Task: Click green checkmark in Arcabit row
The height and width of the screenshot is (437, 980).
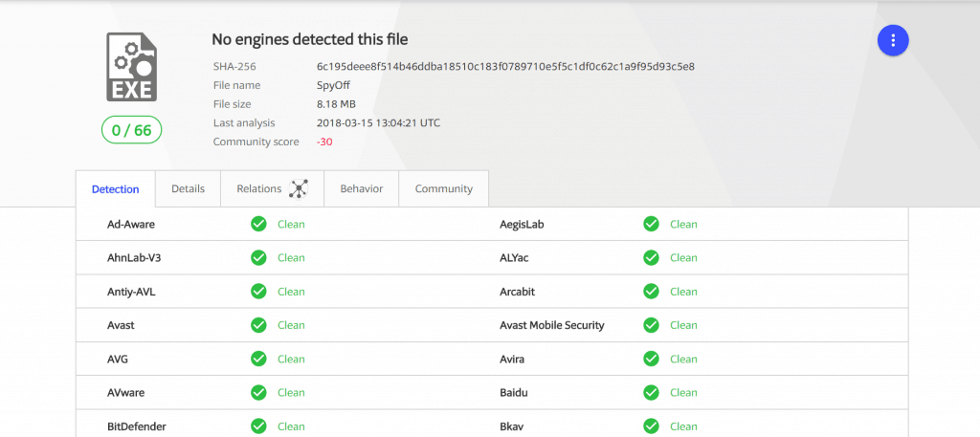Action: click(651, 292)
